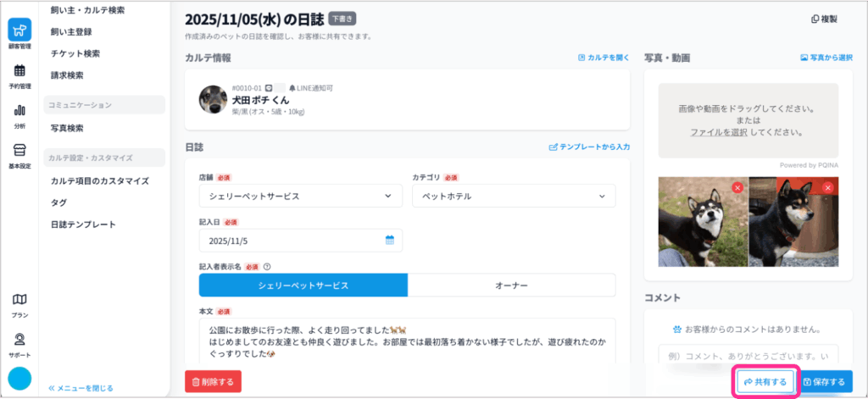This screenshot has width=868, height=399.
Task: Open the サポート icon
Action: tap(19, 343)
